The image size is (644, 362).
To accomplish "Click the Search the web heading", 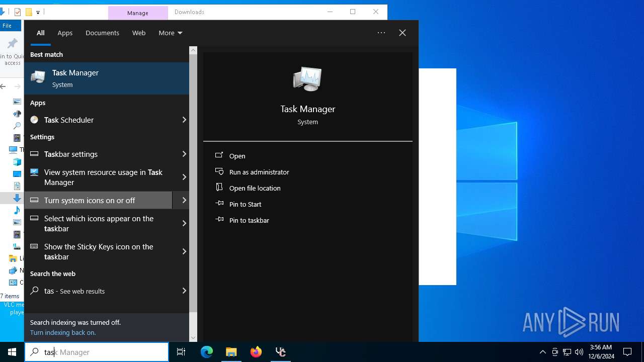I will pyautogui.click(x=53, y=274).
